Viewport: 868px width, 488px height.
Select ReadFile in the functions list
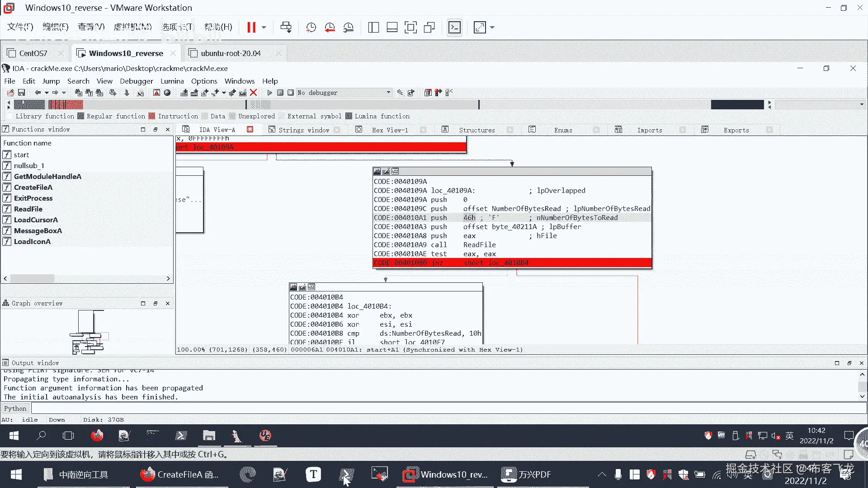tap(28, 209)
